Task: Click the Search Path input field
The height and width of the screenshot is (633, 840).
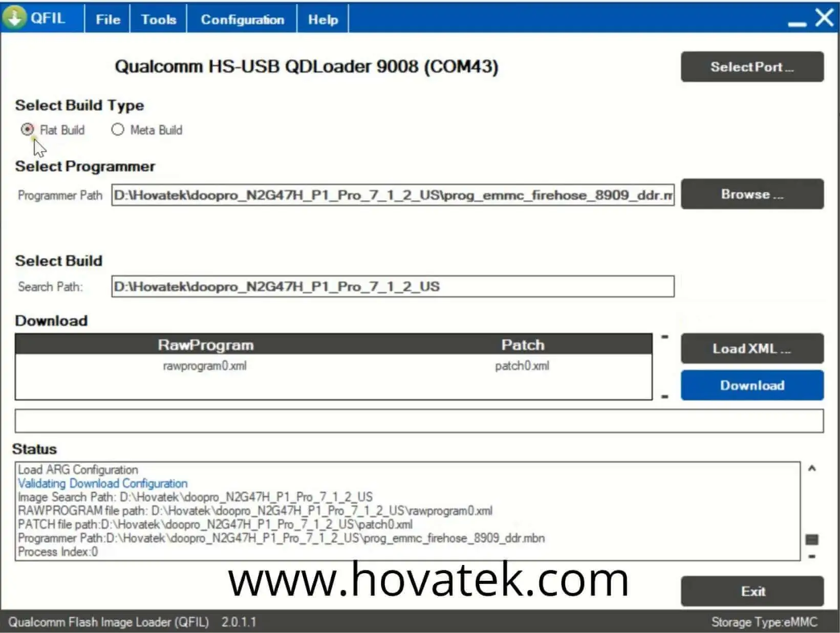Action: click(x=393, y=286)
